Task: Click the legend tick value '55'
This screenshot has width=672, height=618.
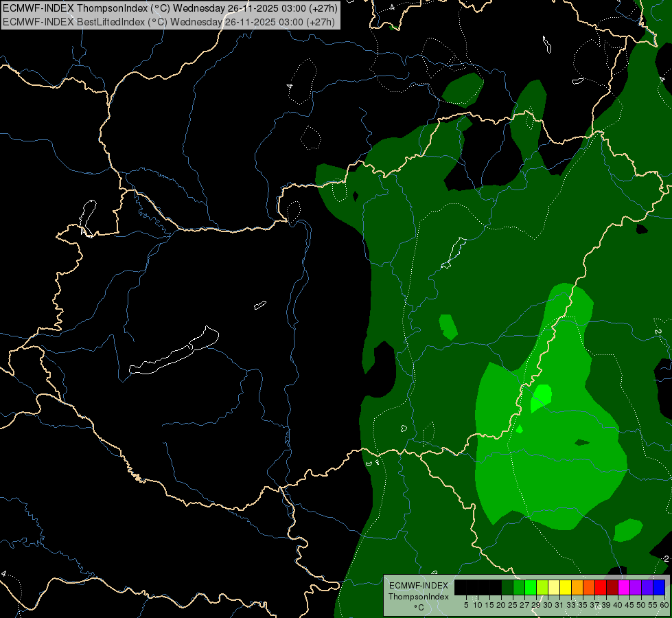Action: [653, 605]
